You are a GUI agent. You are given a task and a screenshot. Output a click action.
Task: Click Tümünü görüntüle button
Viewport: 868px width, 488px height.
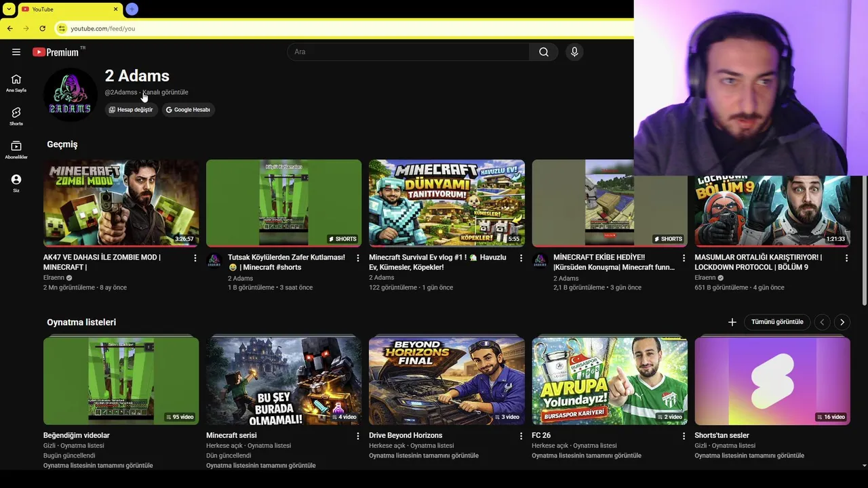click(777, 322)
